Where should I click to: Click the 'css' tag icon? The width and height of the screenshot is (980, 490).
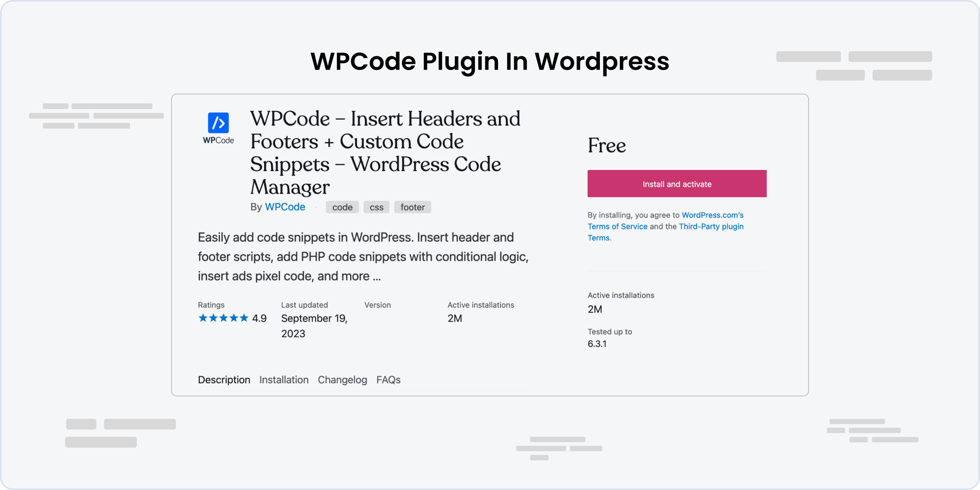coord(376,207)
